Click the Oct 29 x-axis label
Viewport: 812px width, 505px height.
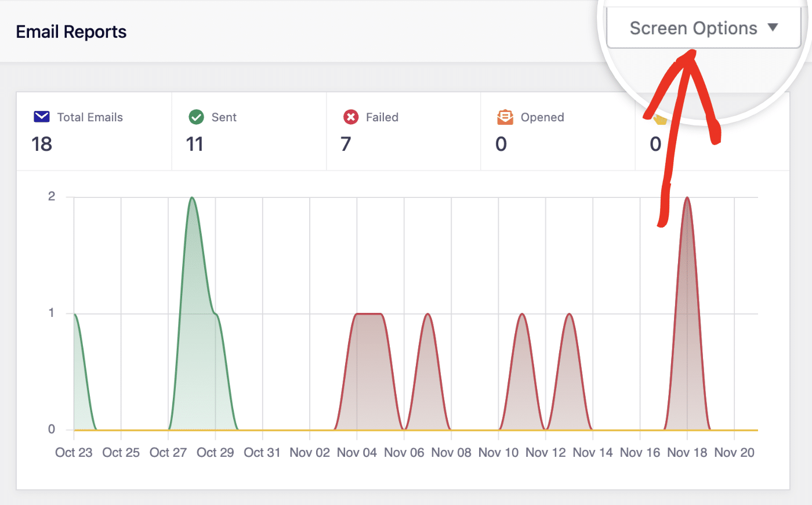(215, 453)
